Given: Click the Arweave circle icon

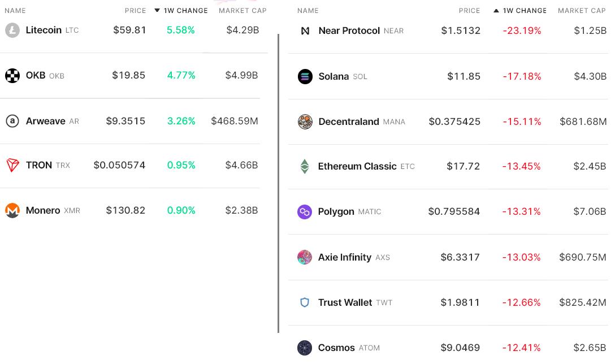Looking at the screenshot, I should [12, 121].
